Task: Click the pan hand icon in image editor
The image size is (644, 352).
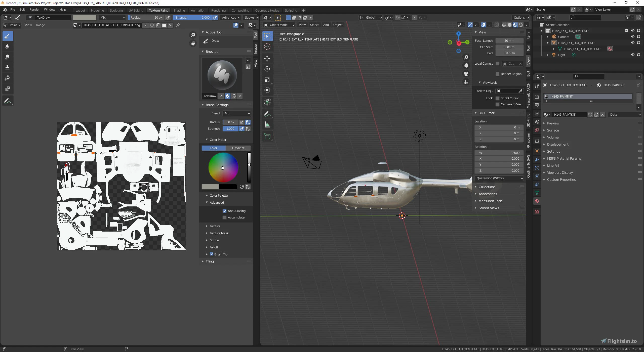Action: coord(193,43)
